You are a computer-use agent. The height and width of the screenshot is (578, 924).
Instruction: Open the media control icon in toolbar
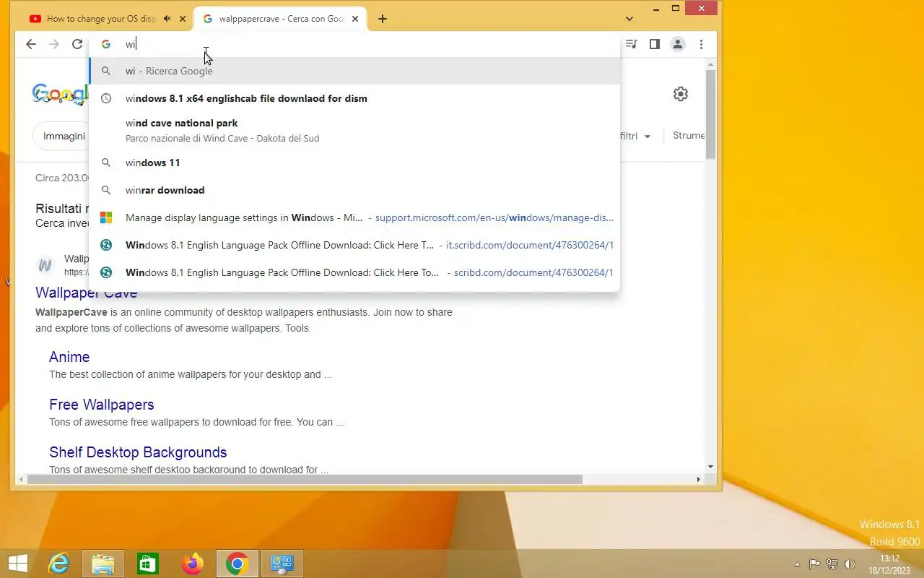coord(631,44)
